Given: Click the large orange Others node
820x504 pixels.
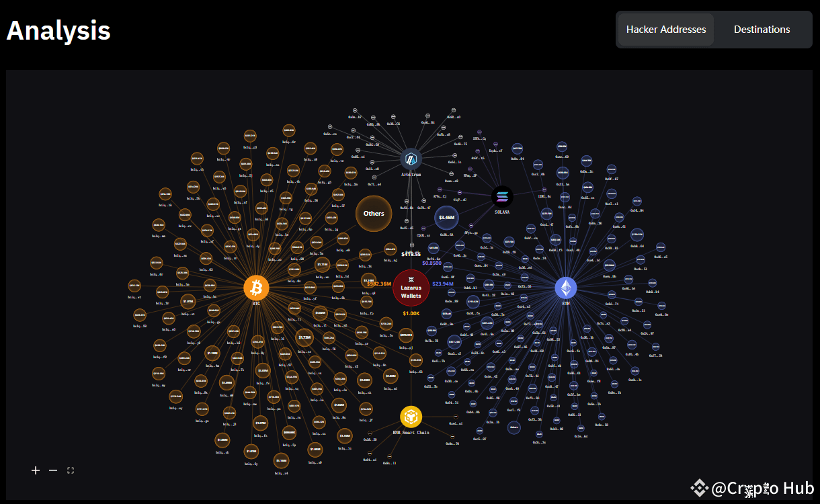Looking at the screenshot, I should click(x=374, y=214).
